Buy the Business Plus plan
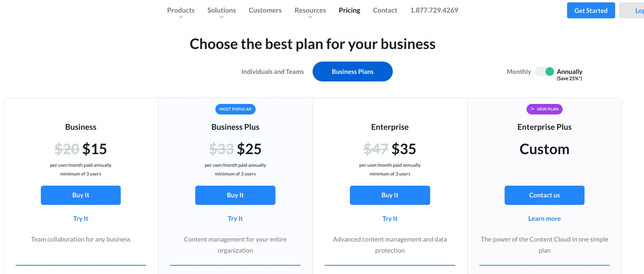644x274 pixels. tap(235, 195)
